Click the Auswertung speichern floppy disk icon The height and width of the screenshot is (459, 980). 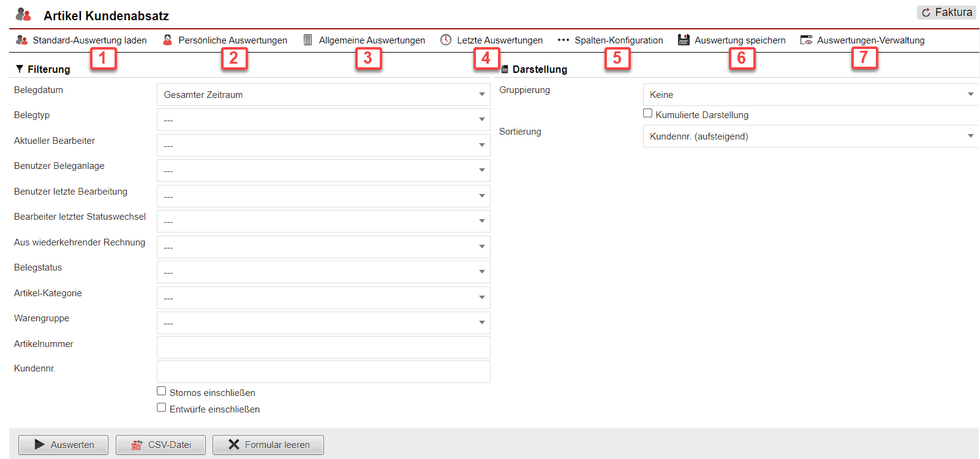684,40
